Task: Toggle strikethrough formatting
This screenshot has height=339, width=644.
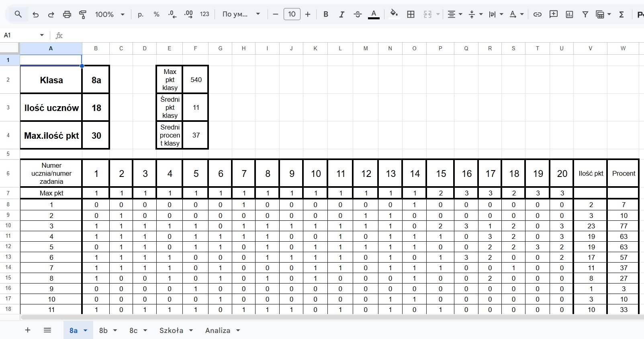Action: coord(358,14)
